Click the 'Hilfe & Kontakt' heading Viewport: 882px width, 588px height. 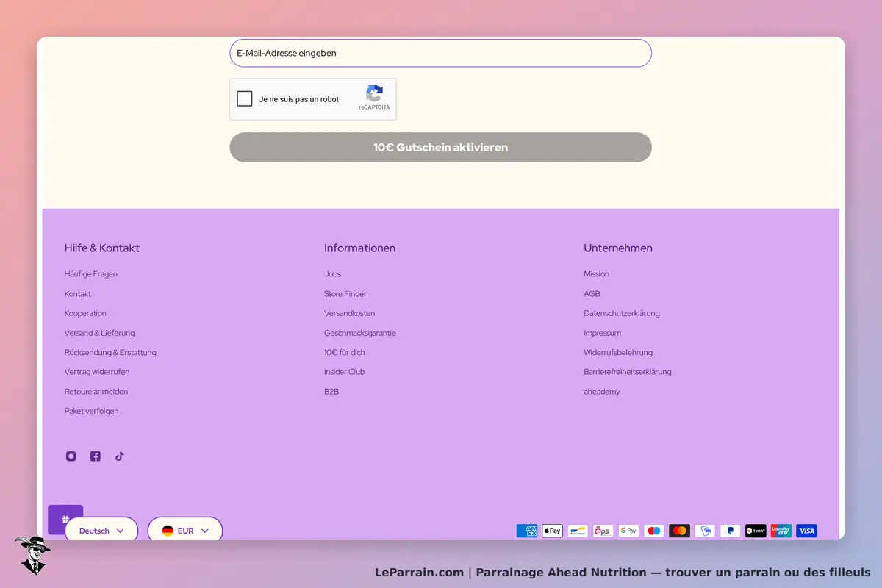click(x=102, y=248)
